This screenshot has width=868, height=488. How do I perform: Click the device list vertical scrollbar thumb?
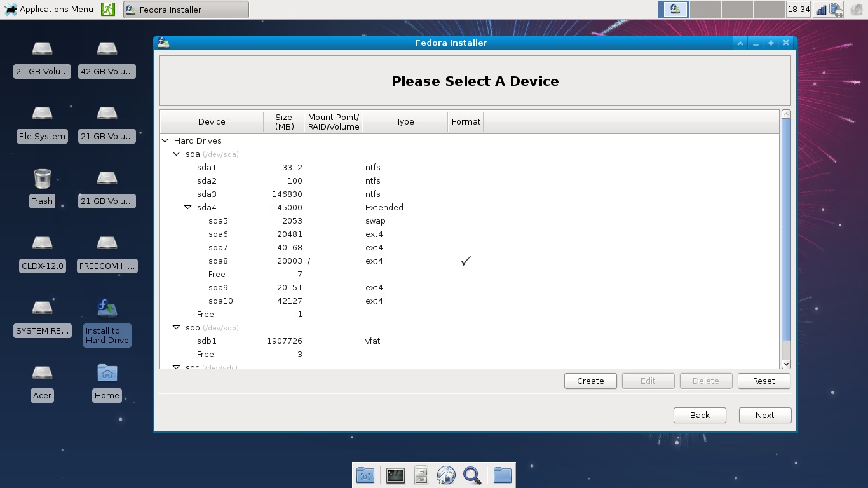pyautogui.click(x=786, y=229)
